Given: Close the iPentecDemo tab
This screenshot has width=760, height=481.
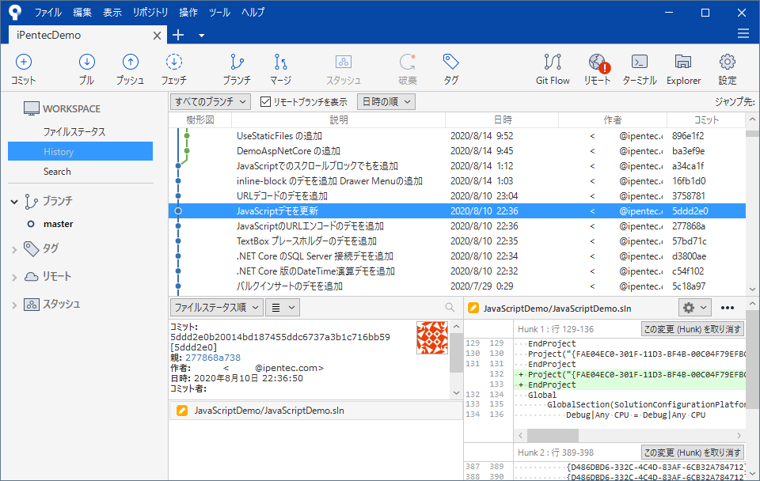Looking at the screenshot, I should click(x=157, y=35).
